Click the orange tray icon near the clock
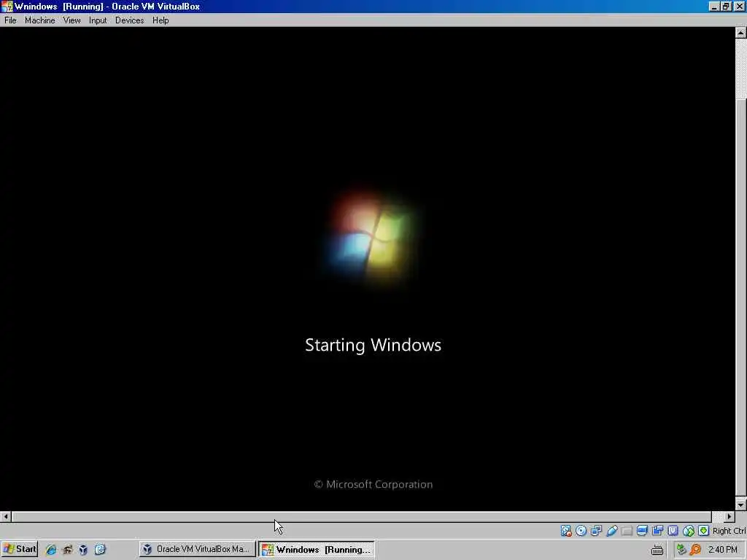 point(695,550)
